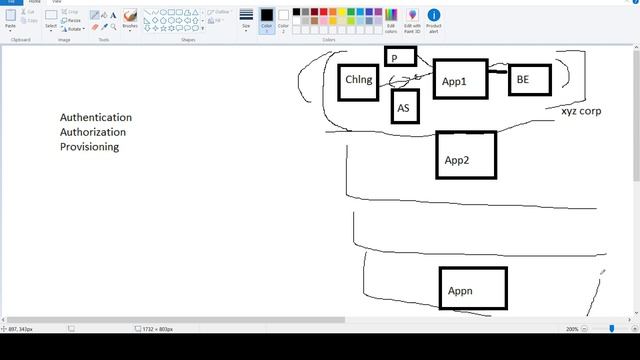The height and width of the screenshot is (360, 640).
Task: Pick the curve shape in Shapes gallery
Action: pyautogui.click(x=155, y=12)
